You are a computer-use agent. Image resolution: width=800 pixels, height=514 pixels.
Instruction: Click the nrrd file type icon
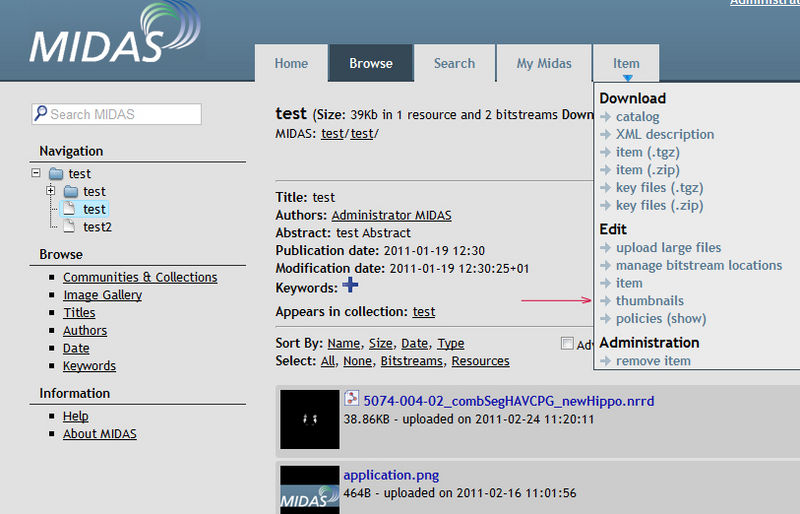coord(351,400)
